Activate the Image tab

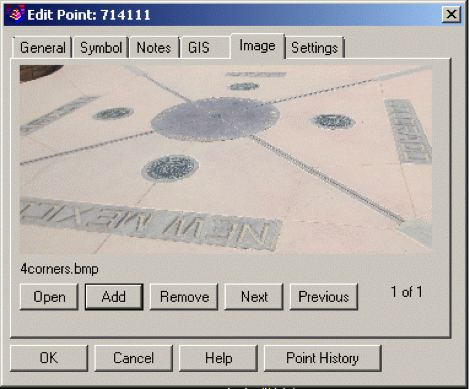point(258,46)
